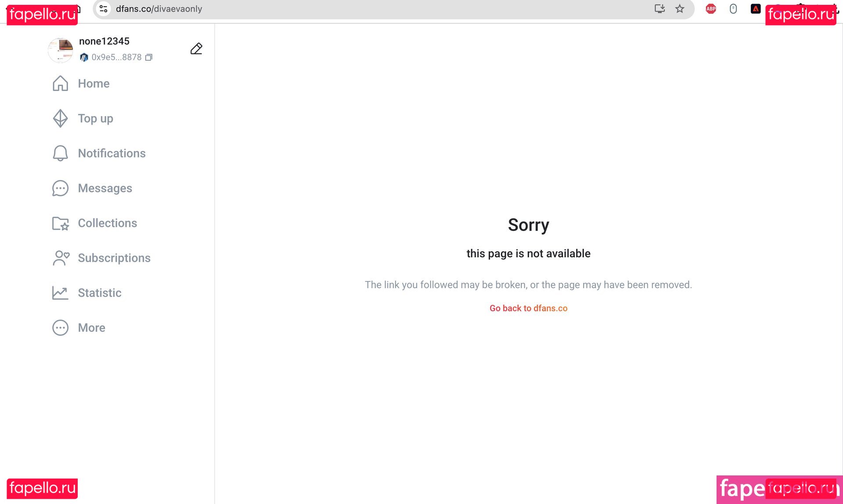Image resolution: width=843 pixels, height=504 pixels.
Task: Select Messages menu label
Action: (105, 188)
